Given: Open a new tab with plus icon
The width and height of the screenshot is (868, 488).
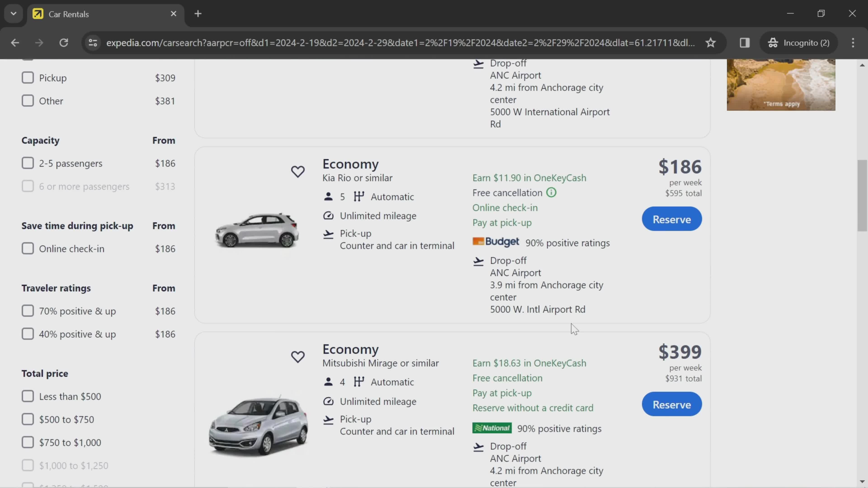Looking at the screenshot, I should 198,14.
